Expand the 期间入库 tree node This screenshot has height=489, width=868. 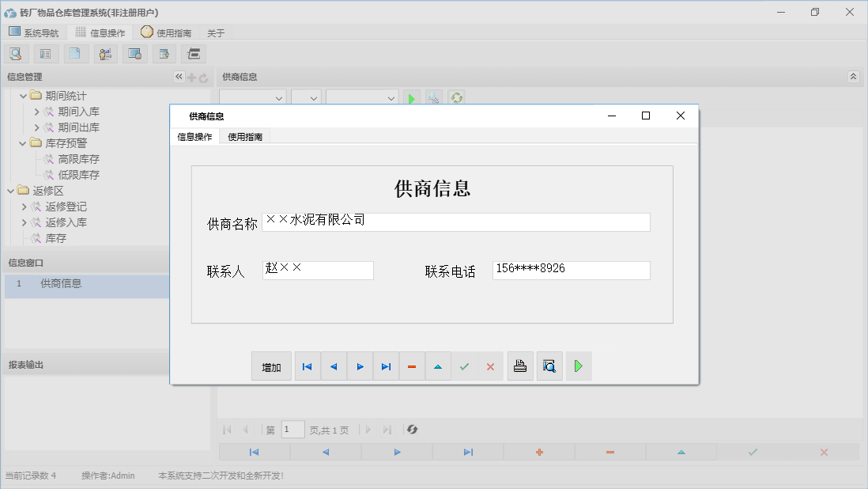[x=36, y=111]
